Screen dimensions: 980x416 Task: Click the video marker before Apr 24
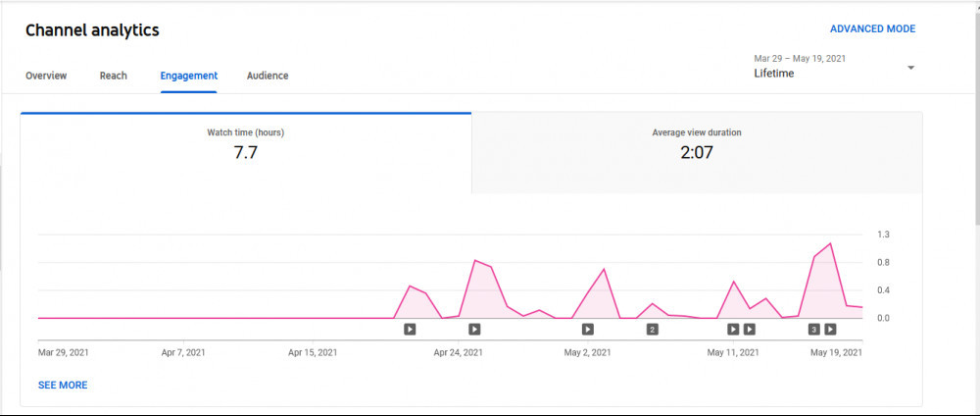click(x=474, y=329)
